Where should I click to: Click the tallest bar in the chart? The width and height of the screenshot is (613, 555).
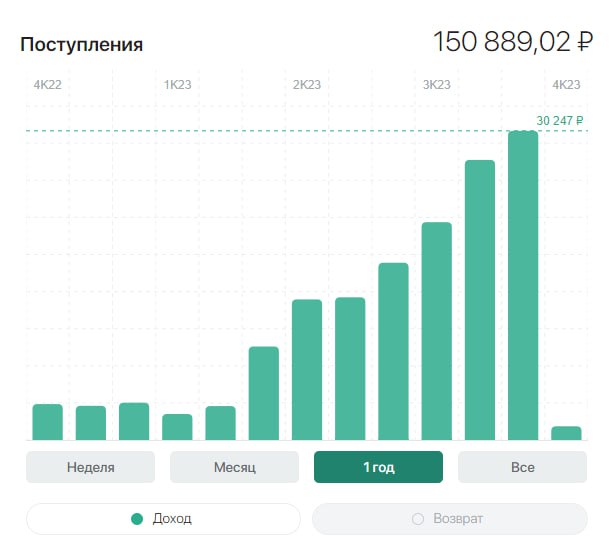point(523,285)
